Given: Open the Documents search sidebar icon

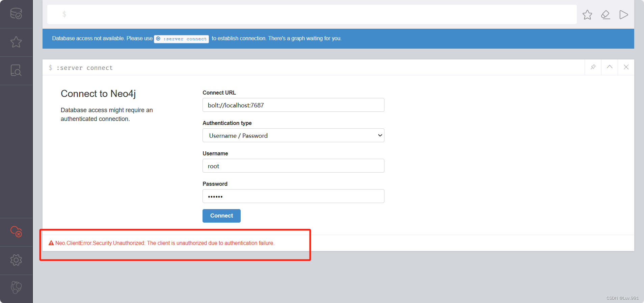Looking at the screenshot, I should point(16,70).
